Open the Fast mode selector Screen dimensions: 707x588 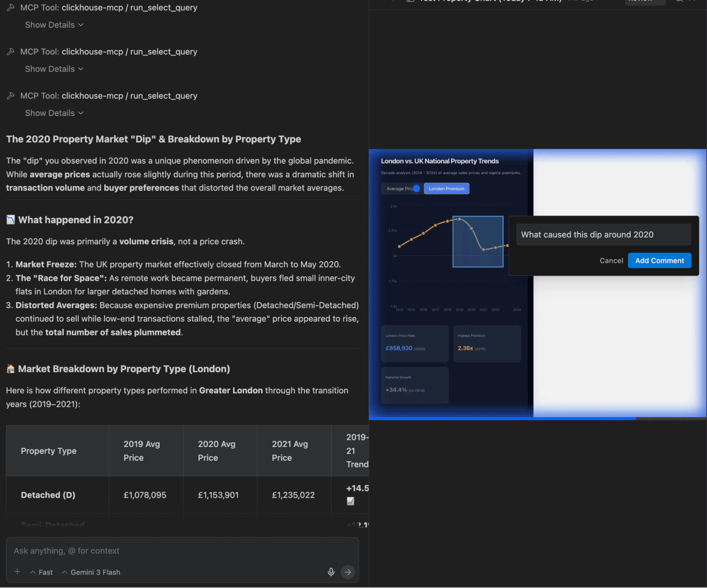(x=42, y=572)
